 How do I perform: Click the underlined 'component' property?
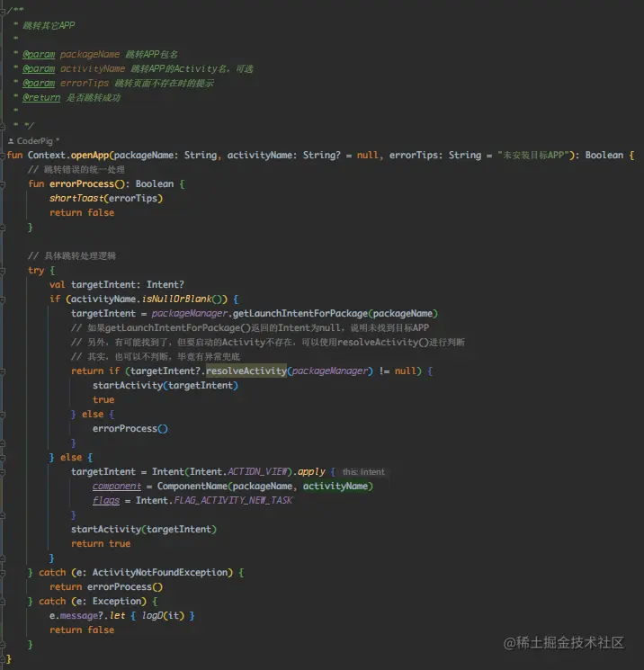tap(117, 487)
